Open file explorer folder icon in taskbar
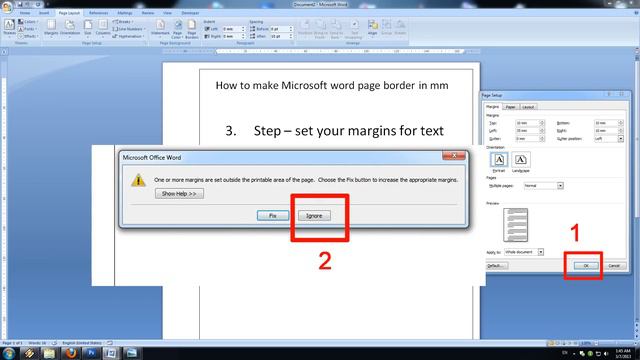Image resolution: width=640 pixels, height=360 pixels. pos(49,353)
